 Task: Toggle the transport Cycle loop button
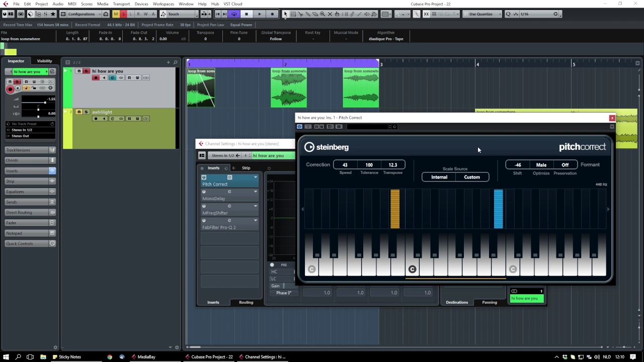coord(234,14)
